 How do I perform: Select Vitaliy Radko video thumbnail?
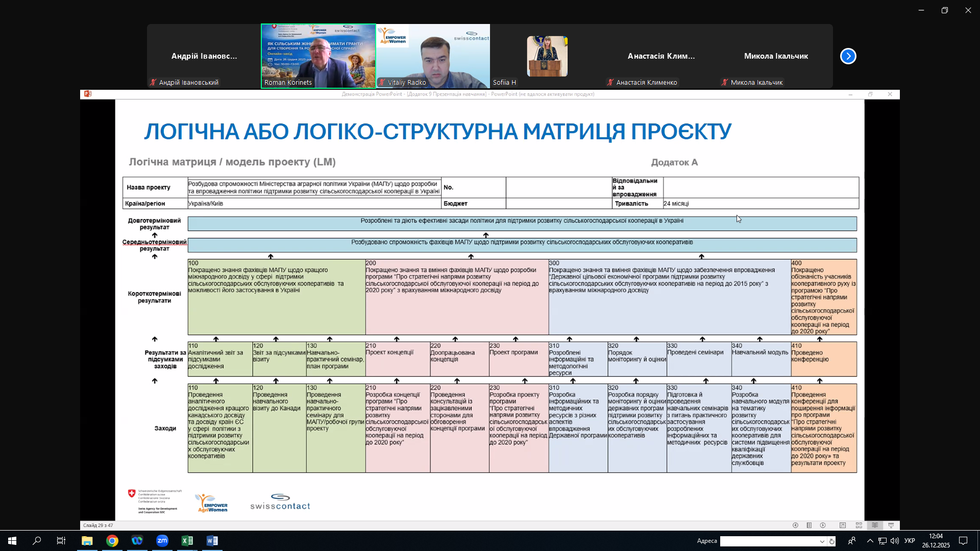click(x=433, y=56)
